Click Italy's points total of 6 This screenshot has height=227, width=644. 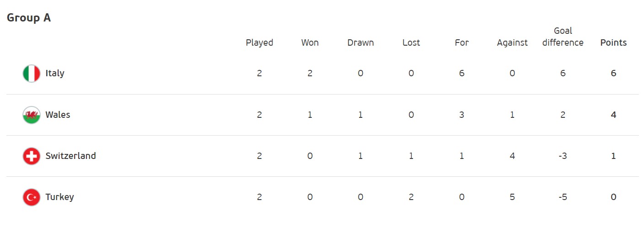[x=613, y=74]
